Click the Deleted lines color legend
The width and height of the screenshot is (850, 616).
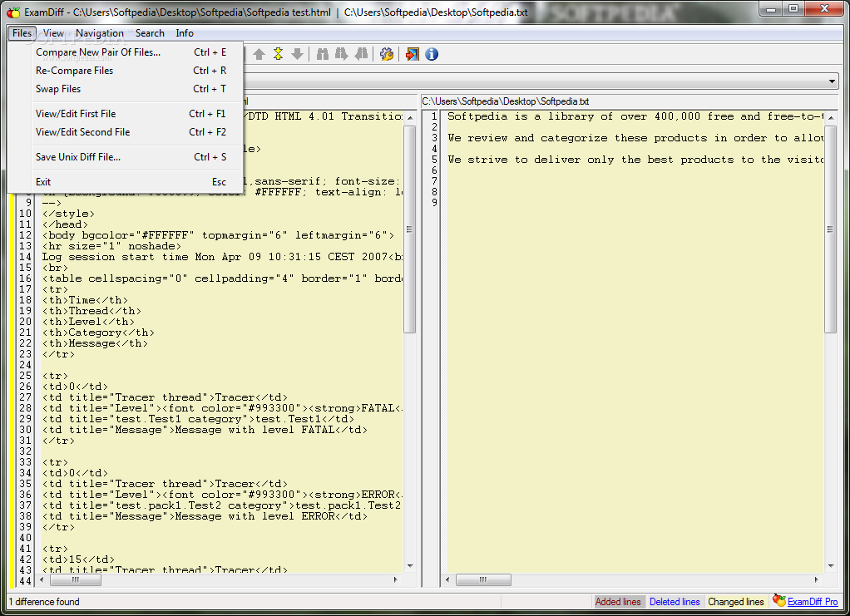point(675,601)
